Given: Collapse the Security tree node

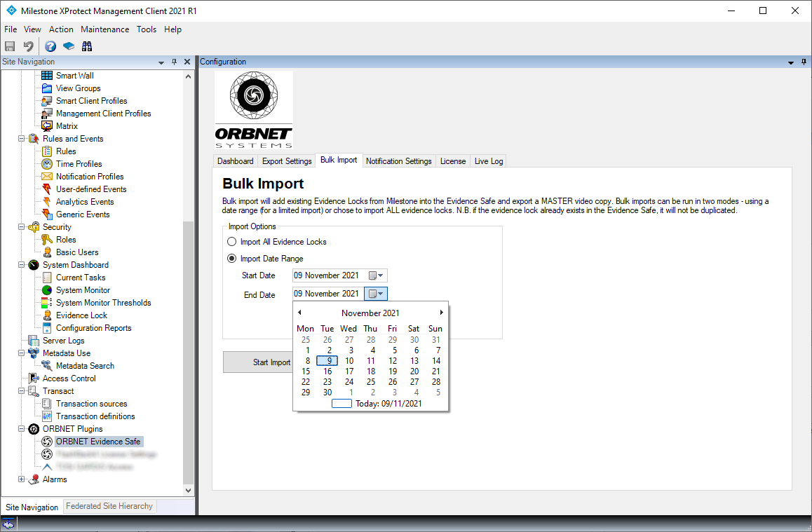Looking at the screenshot, I should pos(22,226).
